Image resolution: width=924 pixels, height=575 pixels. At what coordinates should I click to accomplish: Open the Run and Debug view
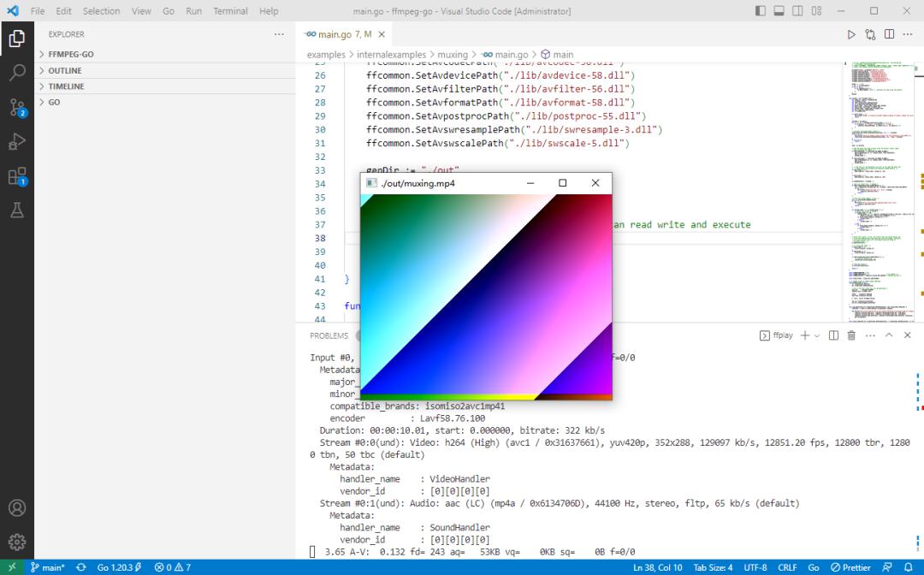tap(17, 141)
